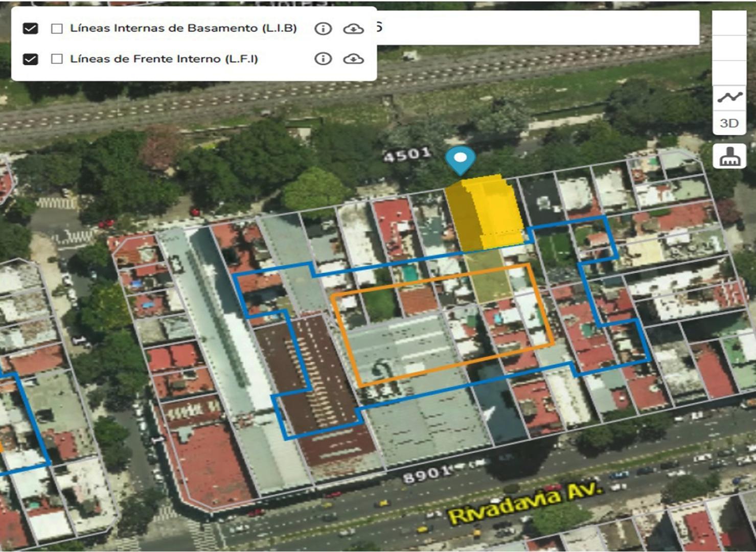Enable the secondary checkbox beside L.F.I

point(56,58)
